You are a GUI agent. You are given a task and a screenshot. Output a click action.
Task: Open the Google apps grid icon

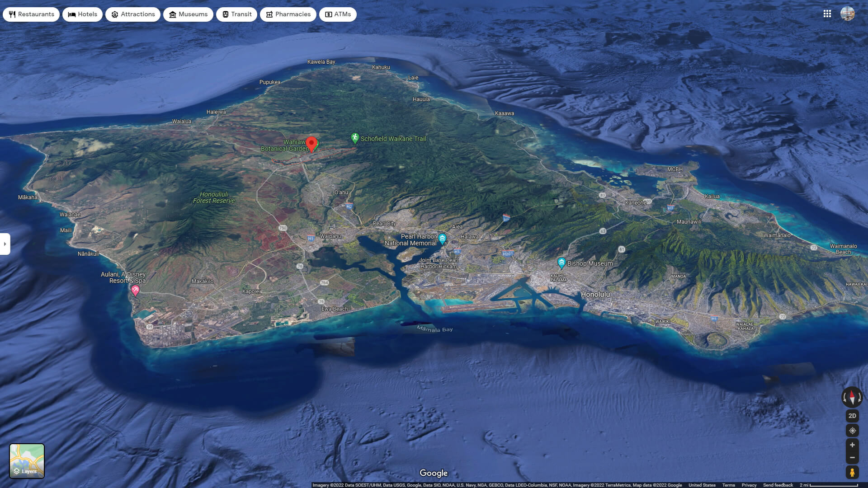[x=827, y=14]
